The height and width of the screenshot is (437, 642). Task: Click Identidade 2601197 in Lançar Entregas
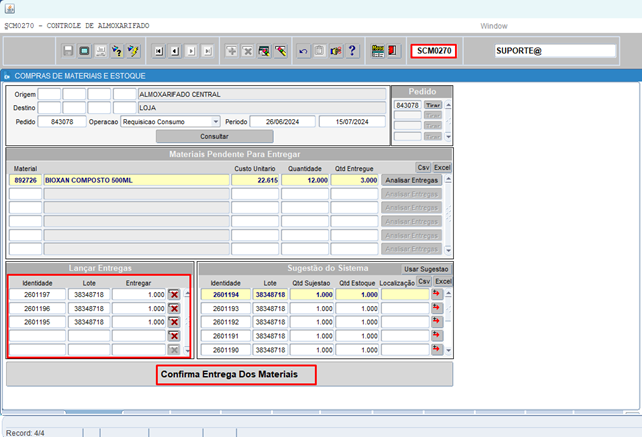[37, 294]
